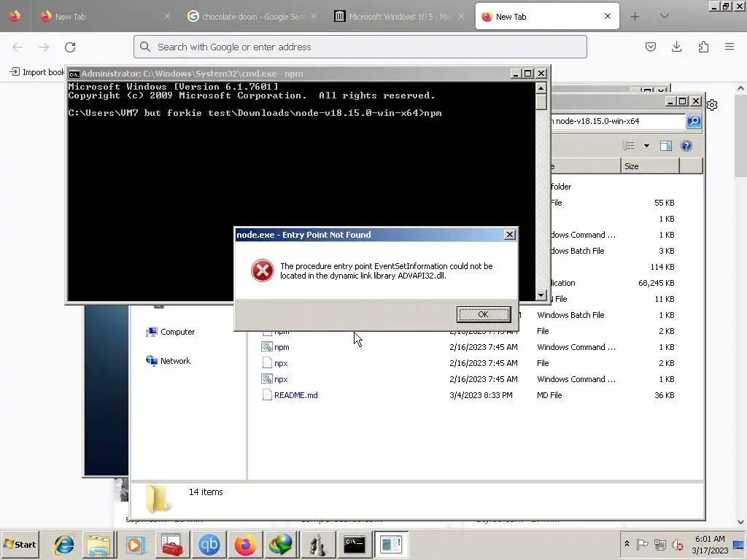Click cmd window scroll up arrow
This screenshot has width=747, height=560.
click(x=541, y=88)
